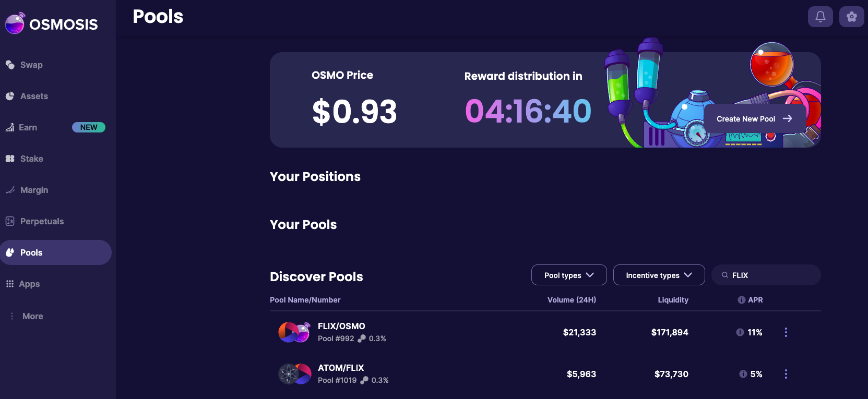Expand the Pool types dropdown
The image size is (868, 399).
569,275
